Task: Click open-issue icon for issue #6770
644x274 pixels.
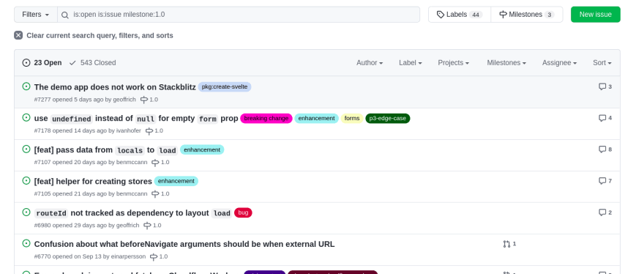Action: click(x=26, y=243)
